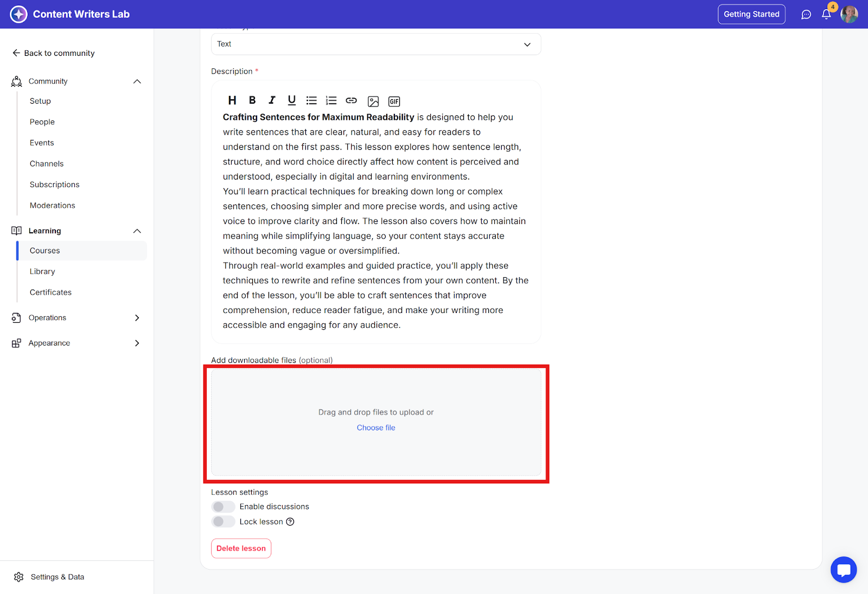This screenshot has height=594, width=868.
Task: Go to People in the sidebar
Action: [x=42, y=122]
